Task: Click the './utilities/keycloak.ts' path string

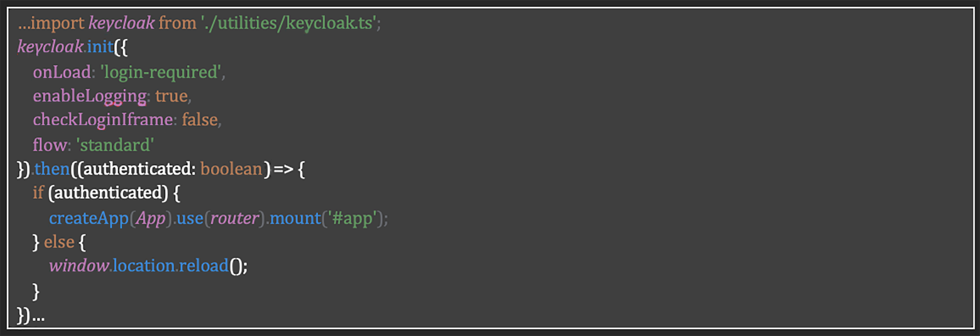Action: click(x=289, y=23)
